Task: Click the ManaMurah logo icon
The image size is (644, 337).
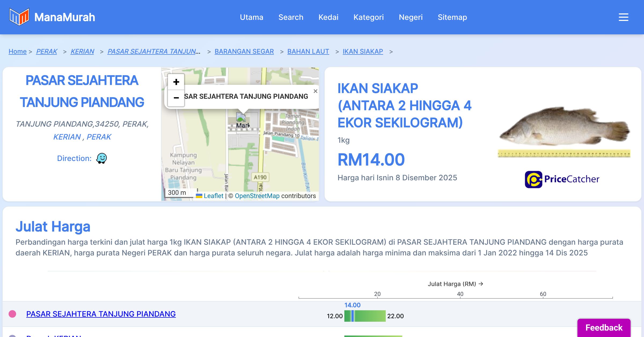Action: [x=19, y=17]
